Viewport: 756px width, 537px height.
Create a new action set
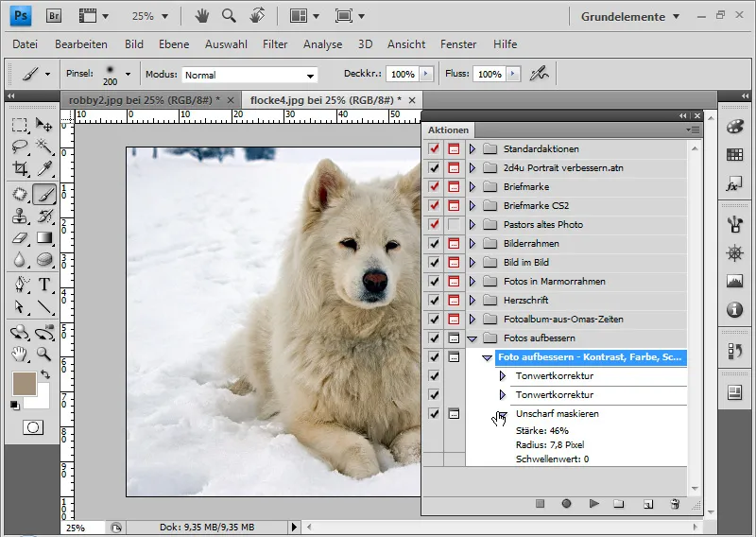619,504
